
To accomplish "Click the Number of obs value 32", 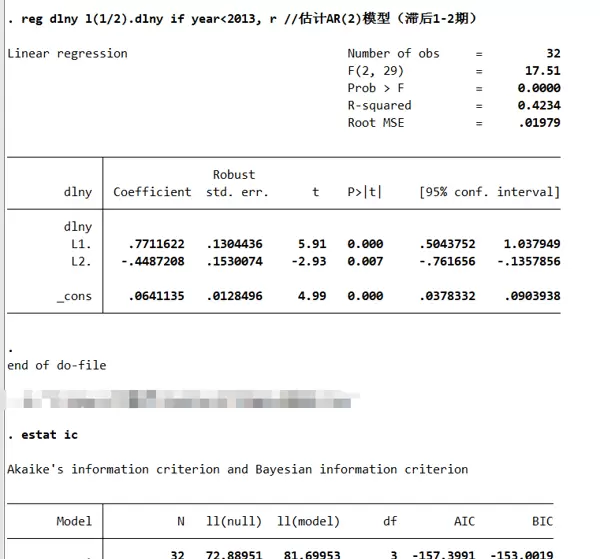I will pos(553,53).
